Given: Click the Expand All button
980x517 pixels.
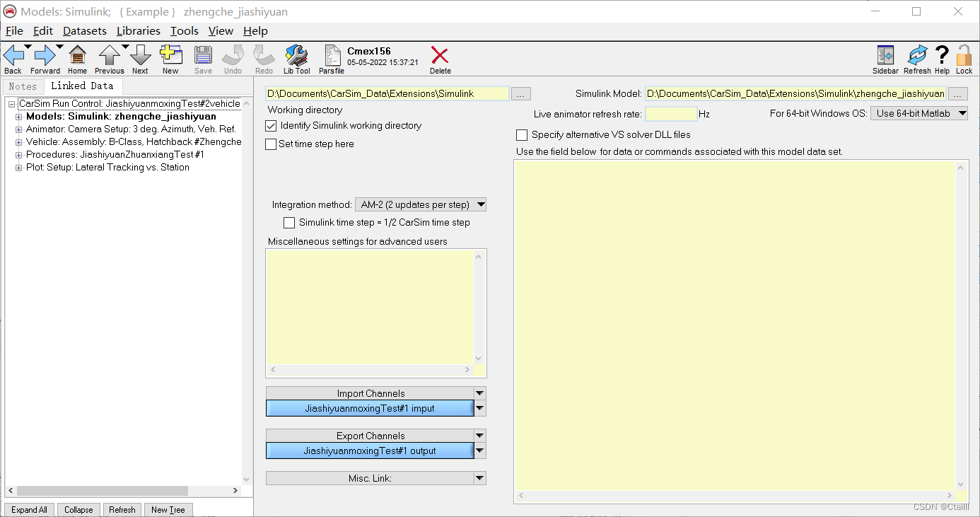Looking at the screenshot, I should 30,509.
